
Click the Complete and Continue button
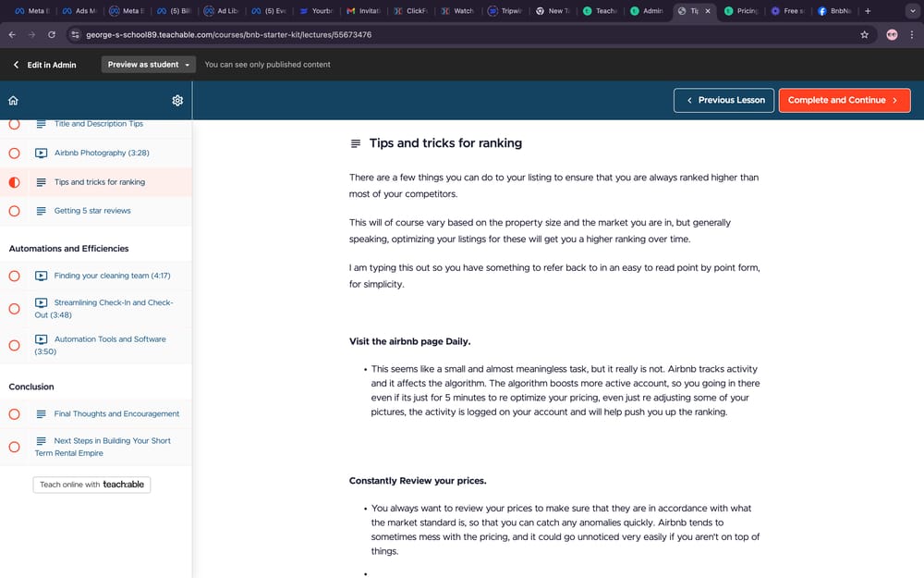coord(845,100)
